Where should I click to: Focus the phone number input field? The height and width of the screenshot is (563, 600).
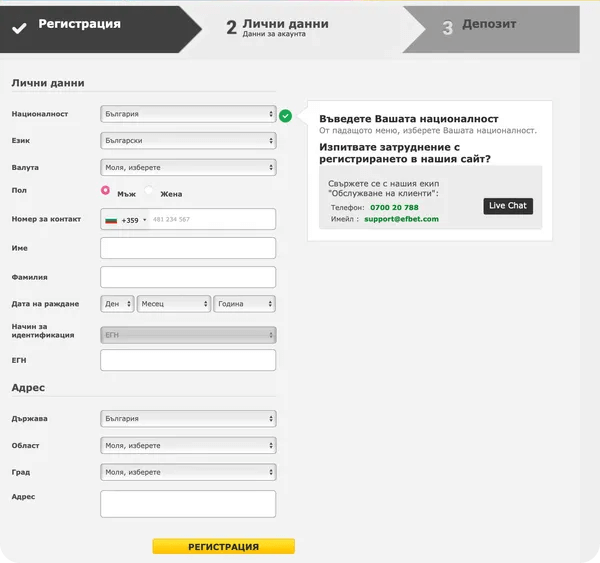point(212,219)
